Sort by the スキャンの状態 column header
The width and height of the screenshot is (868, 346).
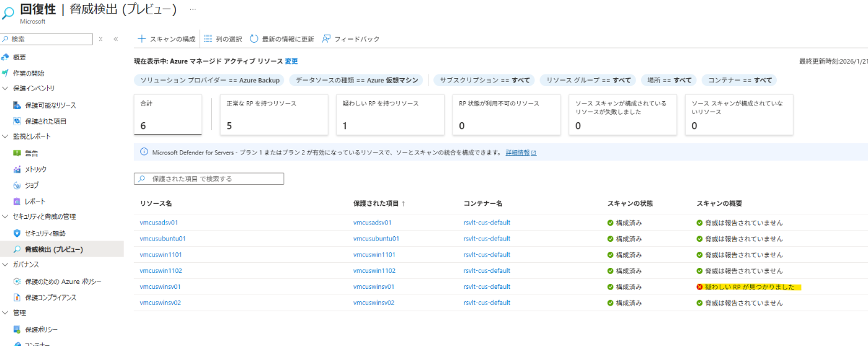630,203
